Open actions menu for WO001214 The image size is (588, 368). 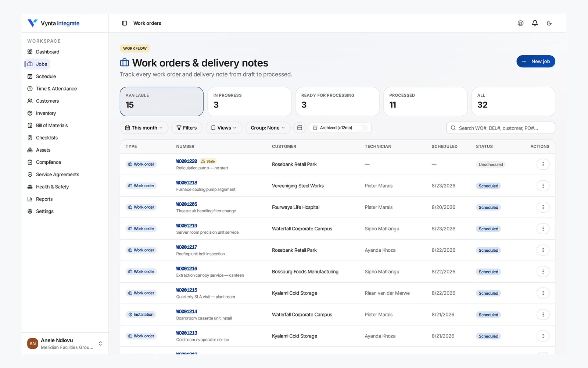pyautogui.click(x=543, y=315)
